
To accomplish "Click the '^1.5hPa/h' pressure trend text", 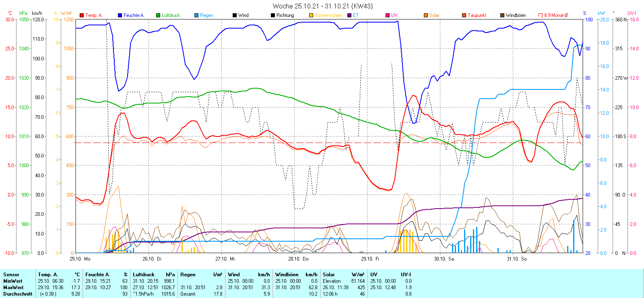I will [143, 294].
